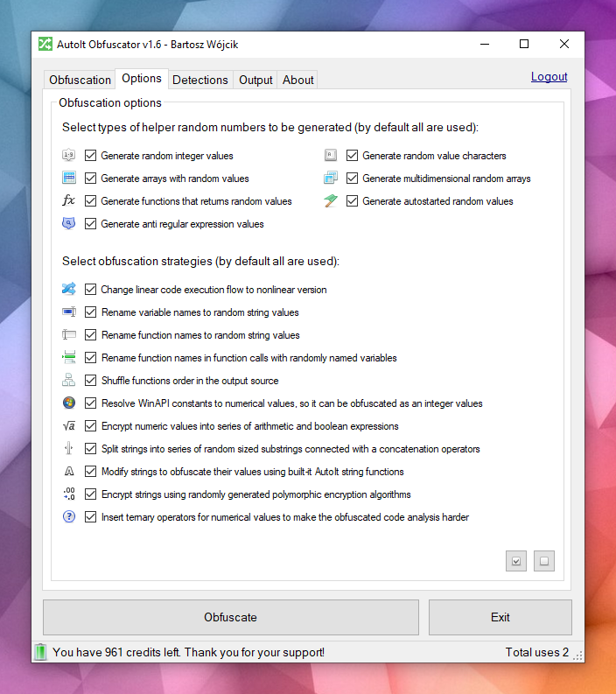Toggle Generate random integer values checkbox
Screen dimensions: 616x694
coord(90,156)
